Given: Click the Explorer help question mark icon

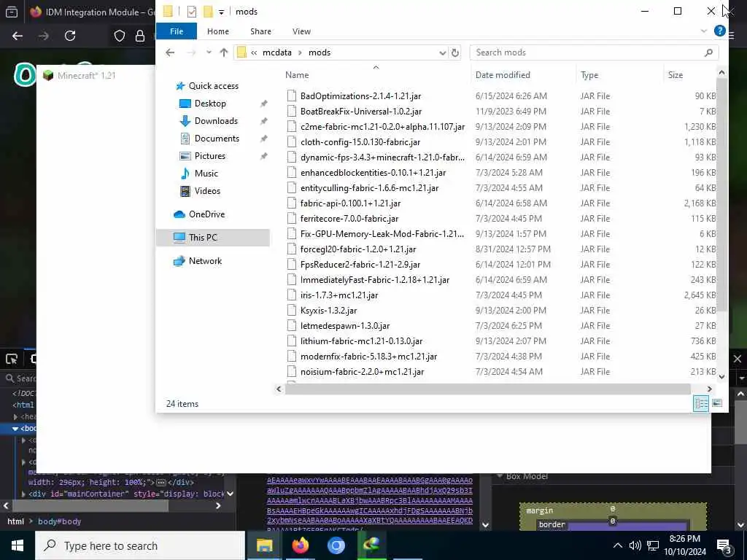Looking at the screenshot, I should [720, 31].
